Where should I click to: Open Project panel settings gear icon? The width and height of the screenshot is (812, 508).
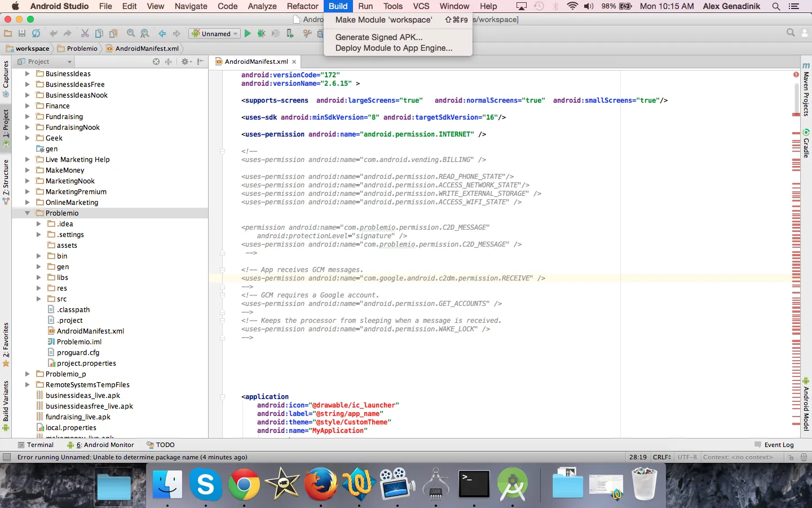[x=185, y=62]
